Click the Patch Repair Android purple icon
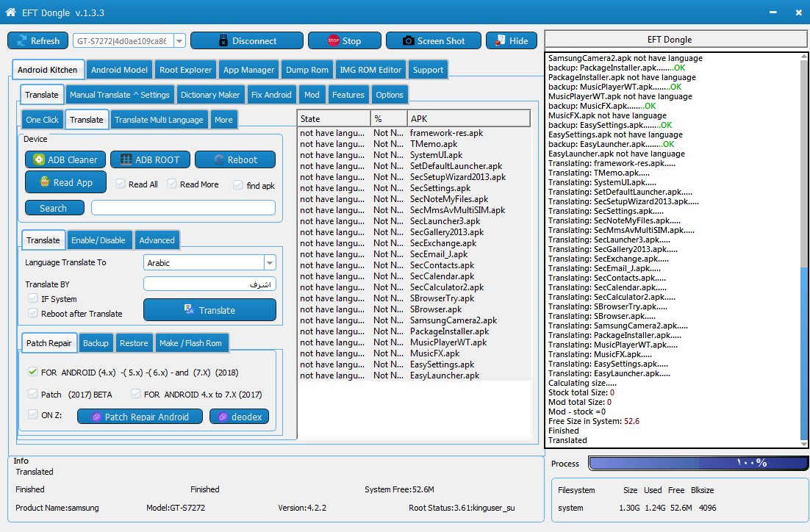Viewport: 810px width, 532px height. (96, 417)
